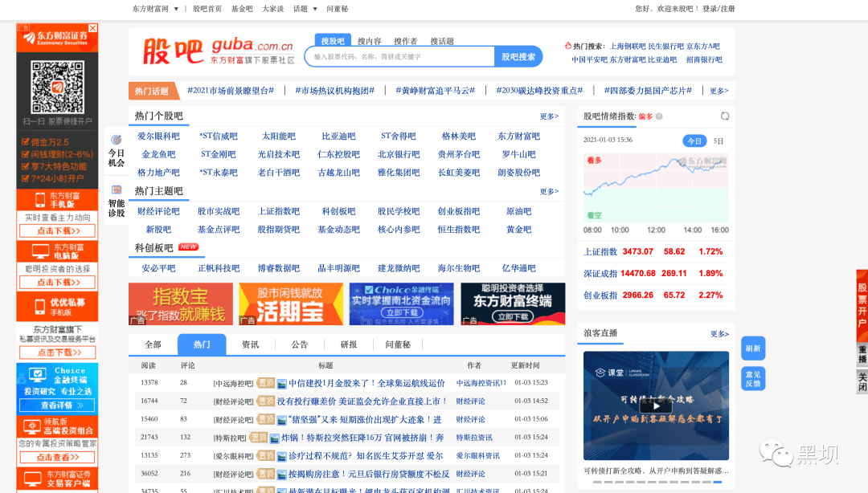Click 查看详情 on Choice banner
Screen dimensions: 868x493
click(58, 405)
